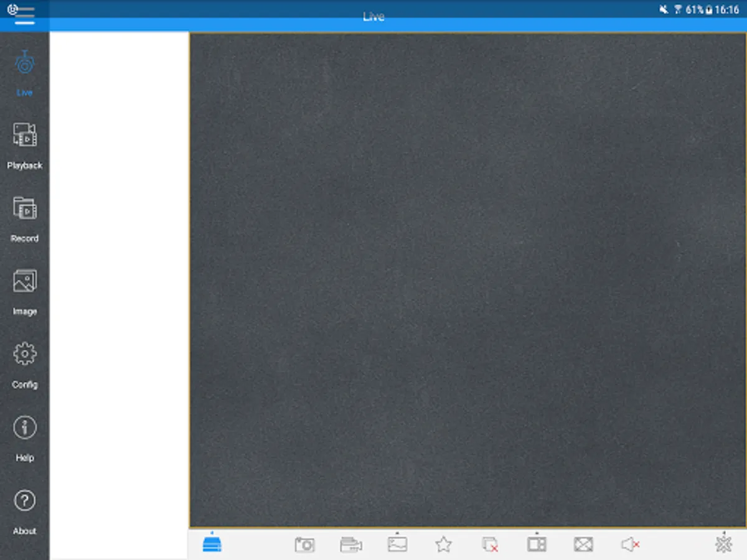747x560 pixels.
Task: Select the live video pane
Action: [x=467, y=280]
